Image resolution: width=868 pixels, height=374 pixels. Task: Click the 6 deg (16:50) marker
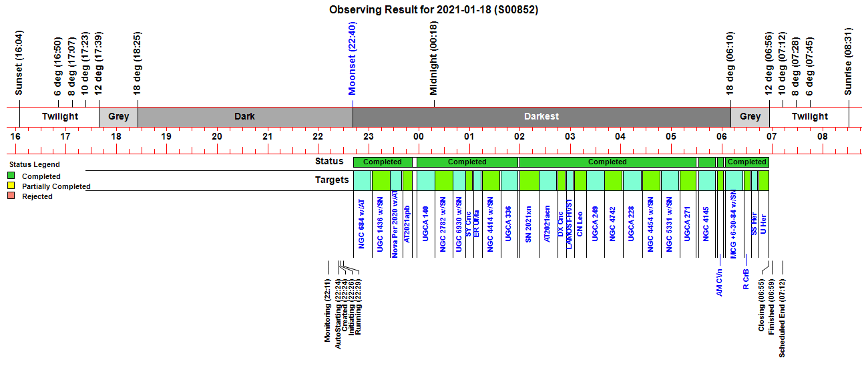pos(58,67)
